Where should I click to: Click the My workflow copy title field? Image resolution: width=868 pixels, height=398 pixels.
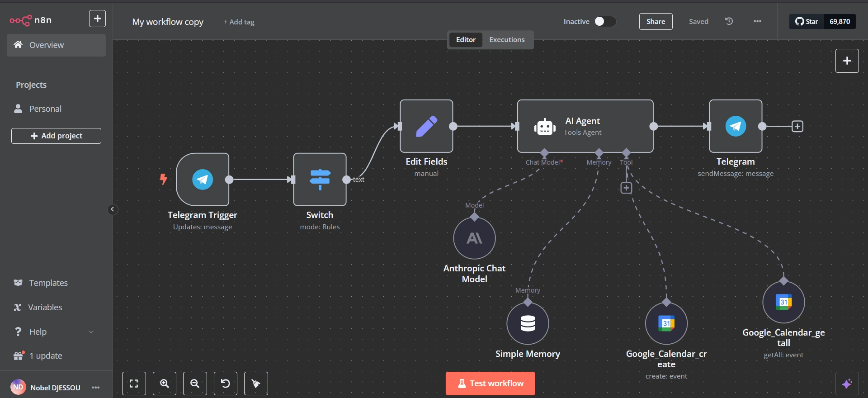(x=168, y=22)
